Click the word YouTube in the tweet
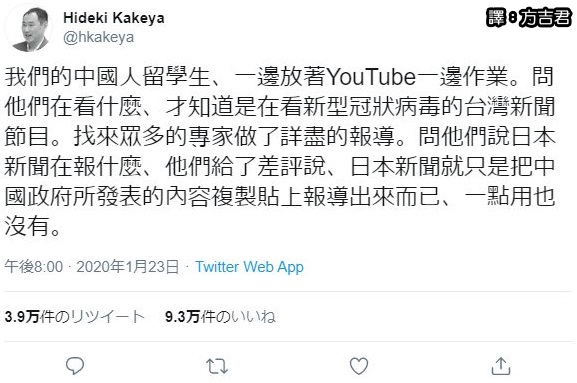Image resolution: width=577 pixels, height=383 pixels. [x=371, y=77]
